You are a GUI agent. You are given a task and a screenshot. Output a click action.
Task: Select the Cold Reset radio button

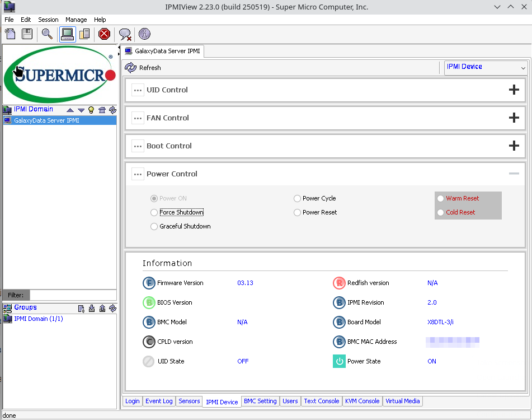click(440, 212)
